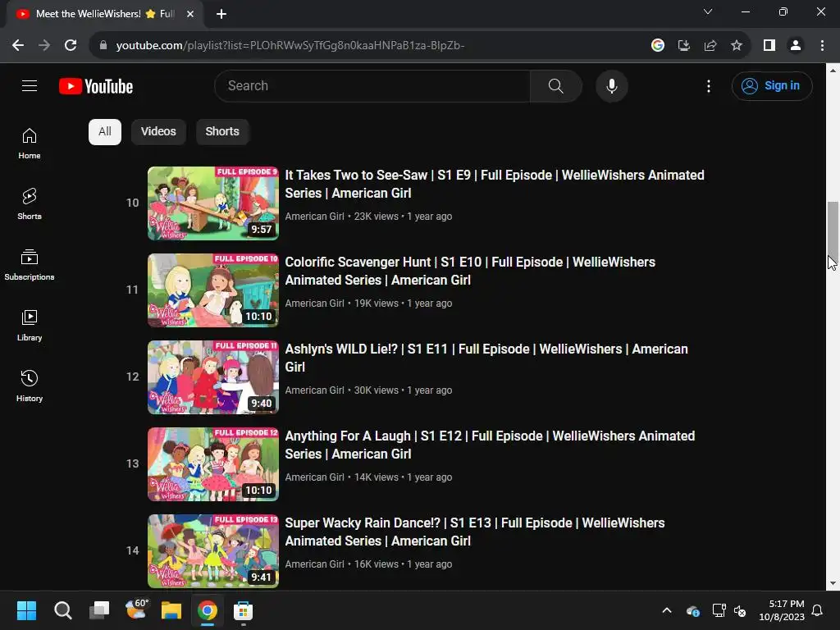Click American Girl channel under video 10

coord(314,217)
